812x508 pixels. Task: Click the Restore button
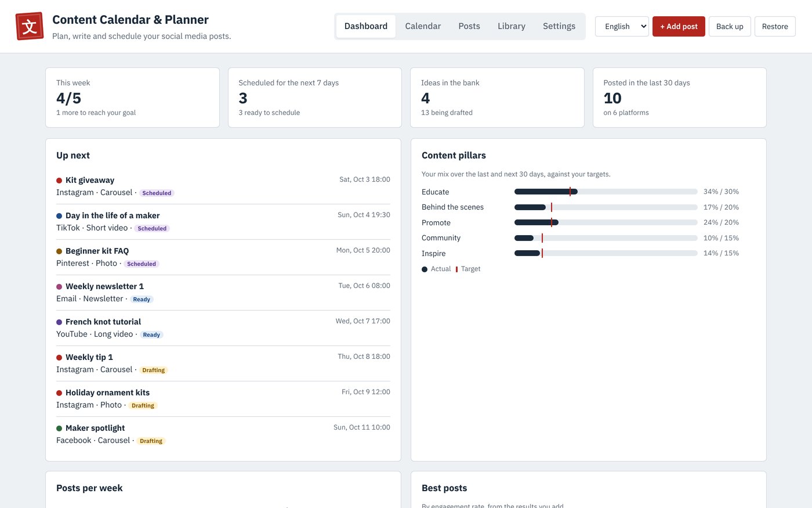[775, 26]
